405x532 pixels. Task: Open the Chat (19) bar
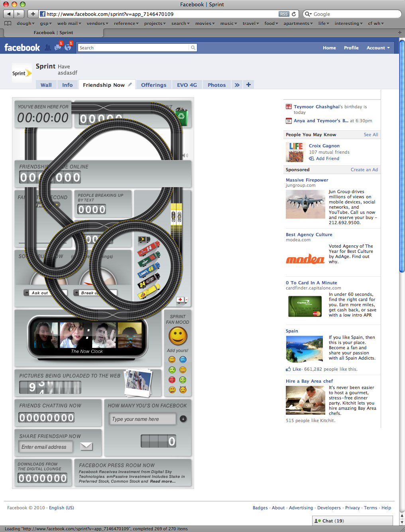[352, 520]
